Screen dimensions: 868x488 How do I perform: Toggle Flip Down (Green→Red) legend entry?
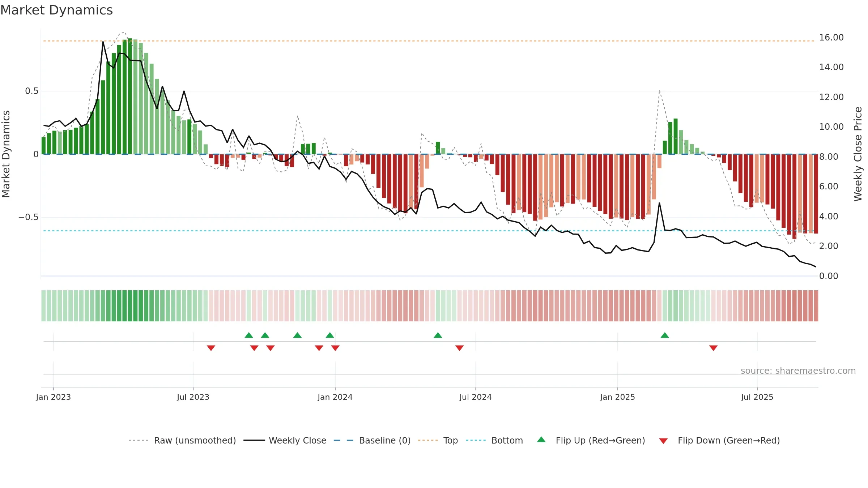(x=719, y=440)
